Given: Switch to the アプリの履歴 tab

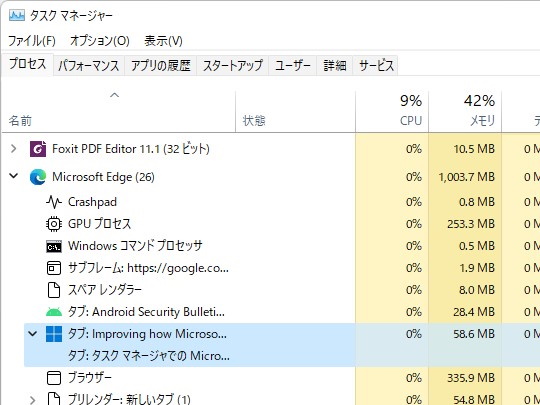Looking at the screenshot, I should (160, 65).
